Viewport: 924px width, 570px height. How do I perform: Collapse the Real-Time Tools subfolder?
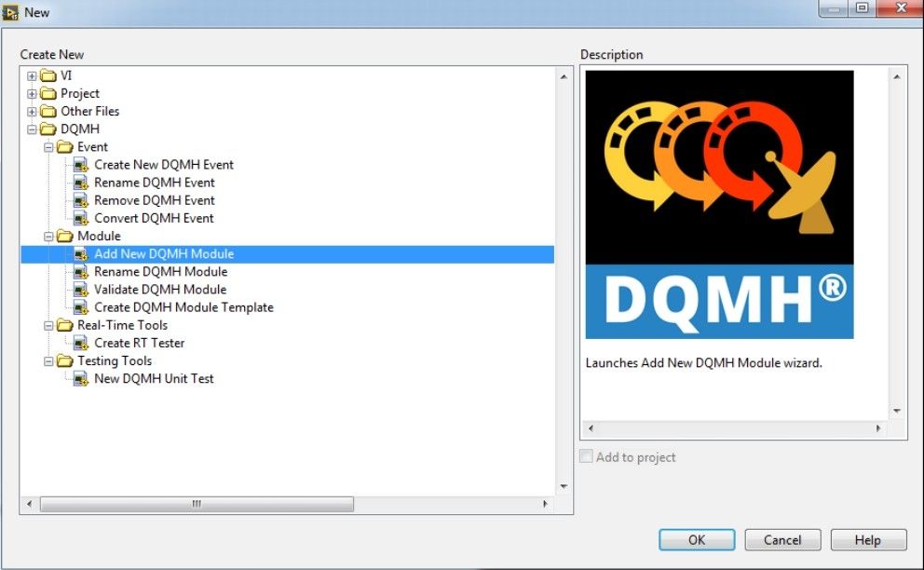pyautogui.click(x=48, y=325)
